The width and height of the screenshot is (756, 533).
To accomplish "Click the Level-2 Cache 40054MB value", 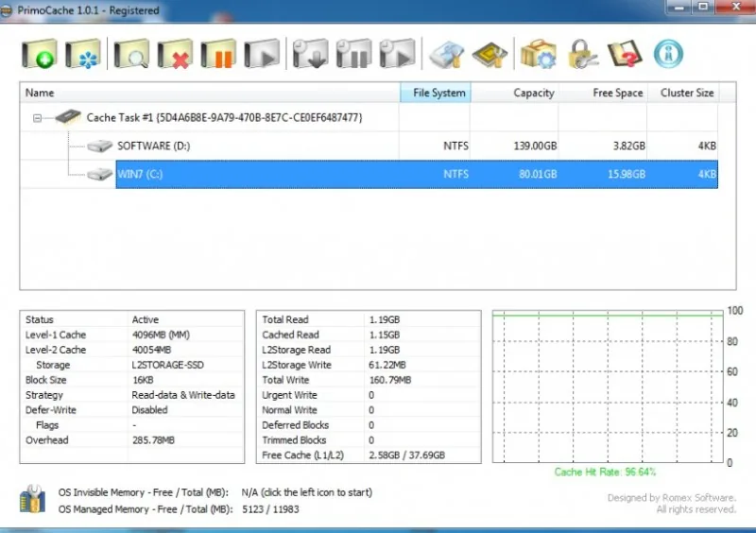I will pyautogui.click(x=151, y=350).
